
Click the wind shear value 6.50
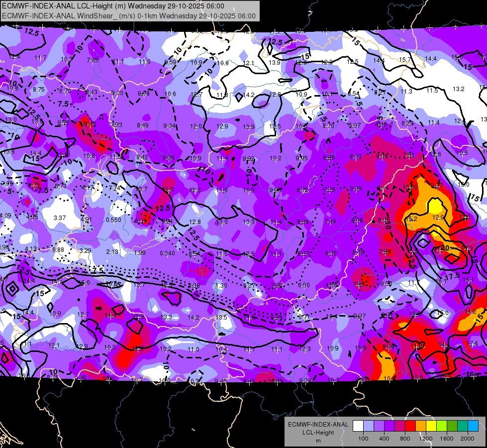(304, 285)
